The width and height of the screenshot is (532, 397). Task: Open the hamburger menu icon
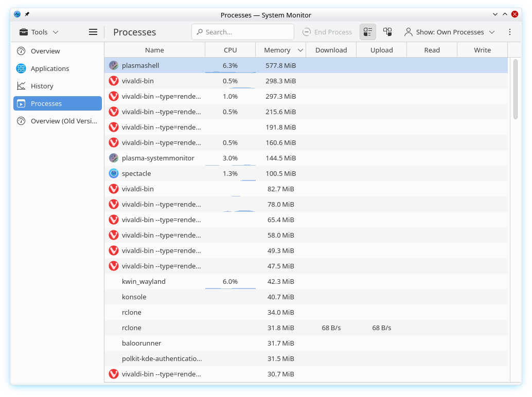pyautogui.click(x=93, y=32)
